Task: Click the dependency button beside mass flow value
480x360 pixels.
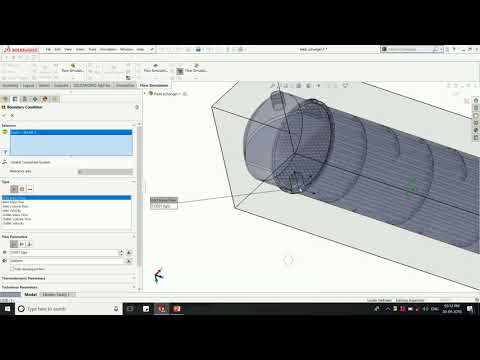Action: [129, 253]
